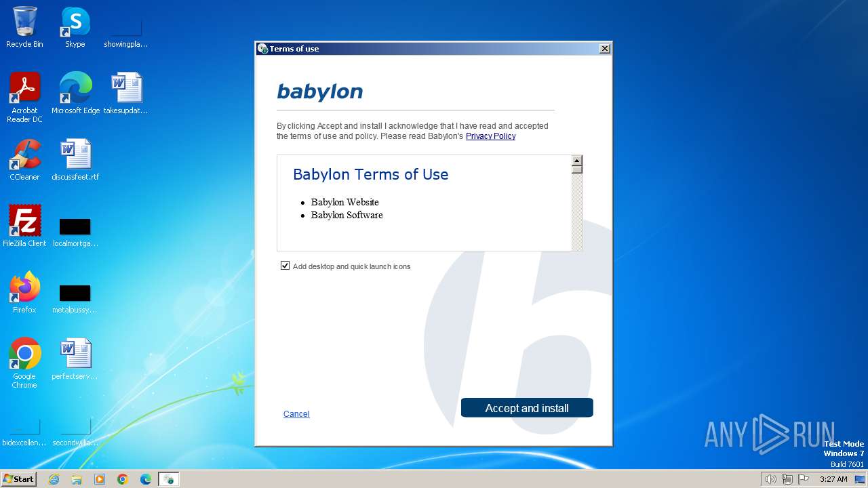The width and height of the screenshot is (868, 488).
Task: Click the Accept and install button
Action: (x=527, y=408)
